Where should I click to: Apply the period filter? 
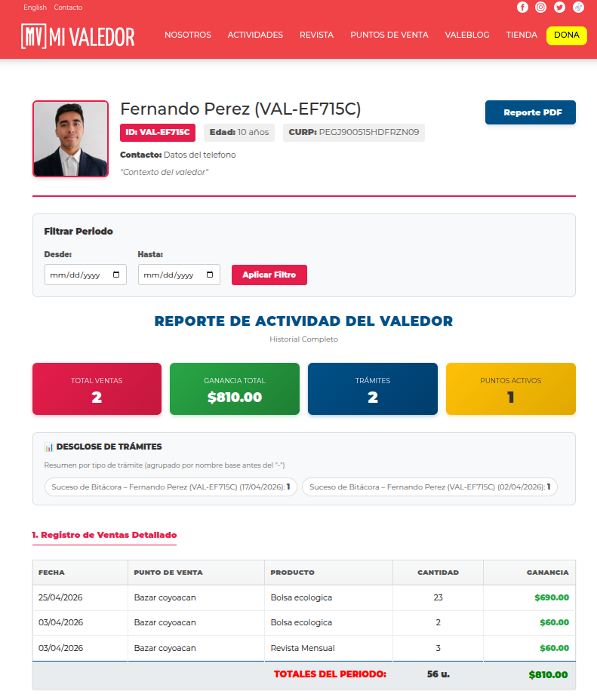tap(269, 275)
